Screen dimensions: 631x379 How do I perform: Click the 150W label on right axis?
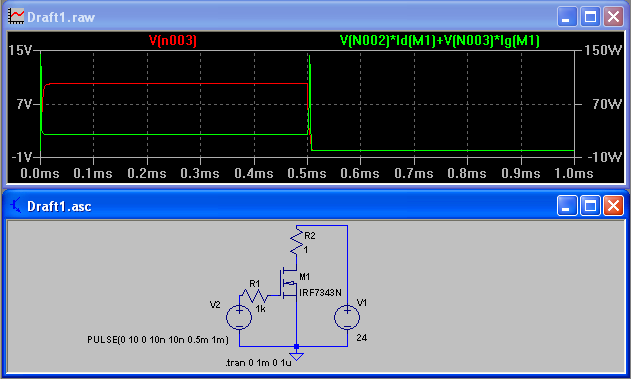click(x=603, y=50)
